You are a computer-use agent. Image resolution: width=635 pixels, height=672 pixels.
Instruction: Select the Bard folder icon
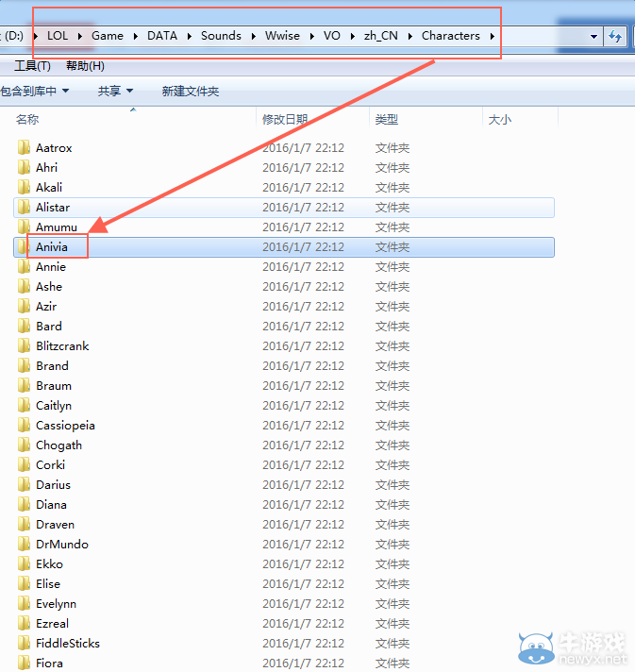(x=24, y=327)
